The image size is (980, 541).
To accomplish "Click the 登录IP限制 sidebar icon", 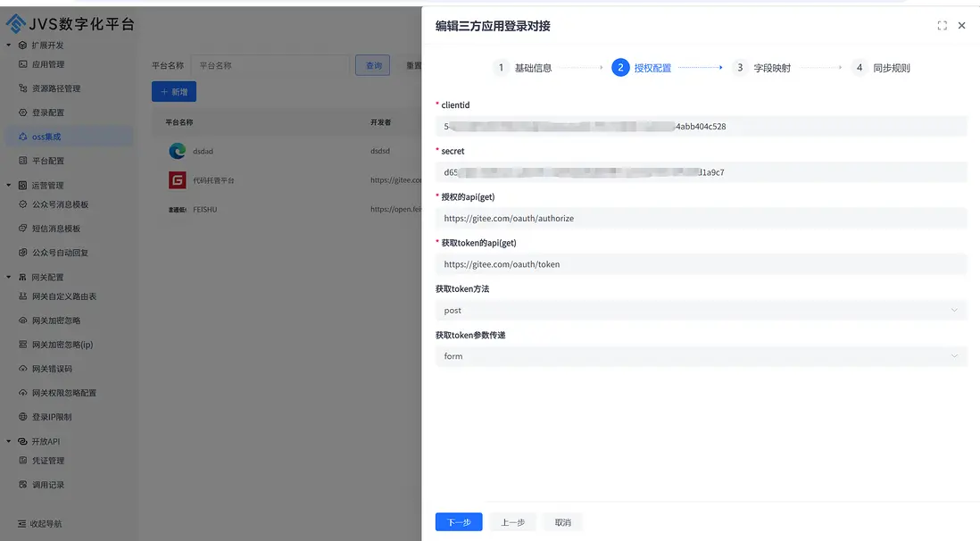I will point(23,417).
